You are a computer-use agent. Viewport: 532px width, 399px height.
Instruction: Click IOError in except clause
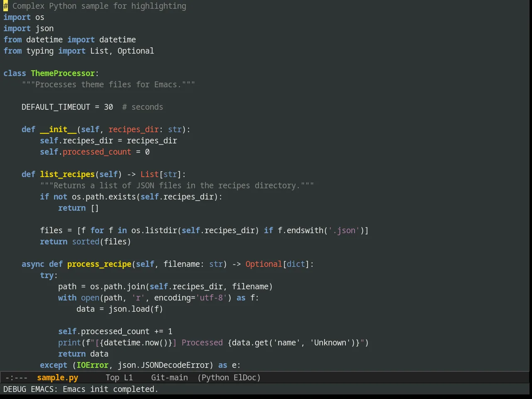click(92, 365)
